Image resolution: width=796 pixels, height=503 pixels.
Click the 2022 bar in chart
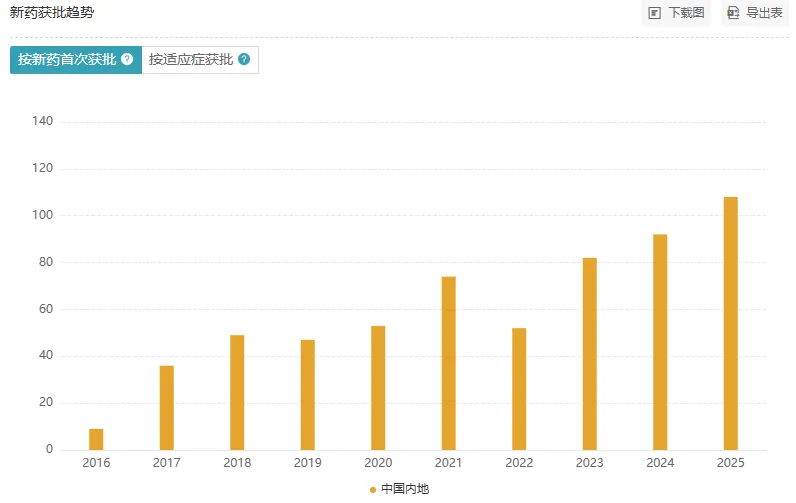[519, 389]
